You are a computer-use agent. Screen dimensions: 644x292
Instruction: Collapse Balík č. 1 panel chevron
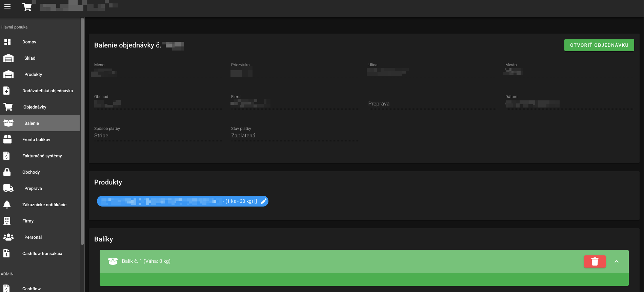pyautogui.click(x=617, y=261)
